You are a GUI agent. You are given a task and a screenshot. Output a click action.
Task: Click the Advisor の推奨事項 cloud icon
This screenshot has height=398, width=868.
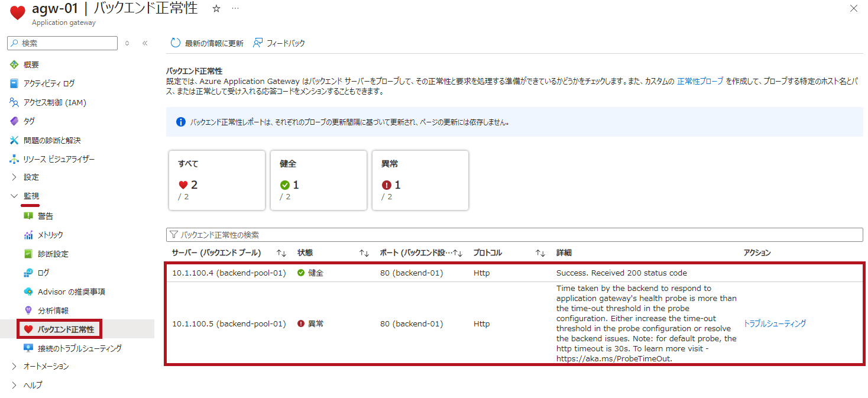(x=28, y=292)
